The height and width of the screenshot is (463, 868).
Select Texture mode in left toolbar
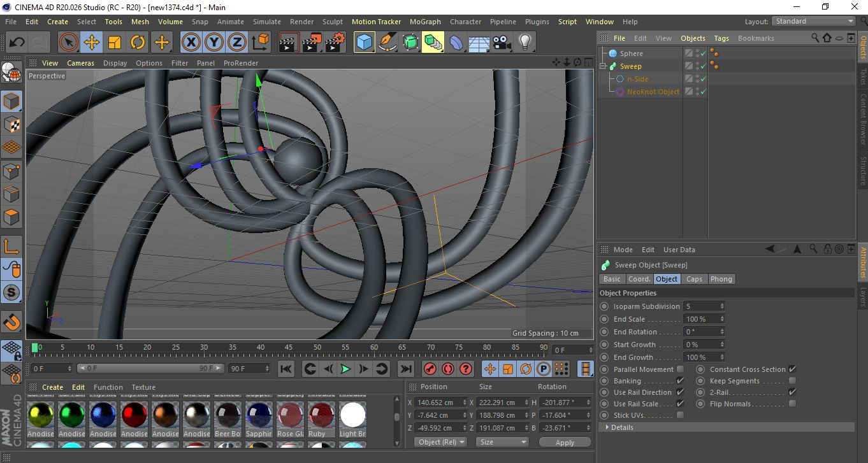click(x=11, y=124)
